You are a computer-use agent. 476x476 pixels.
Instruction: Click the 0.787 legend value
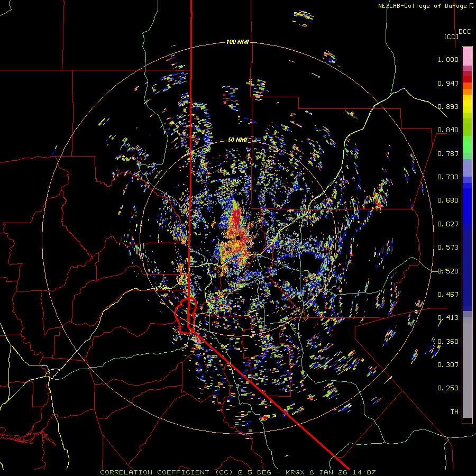pos(448,153)
